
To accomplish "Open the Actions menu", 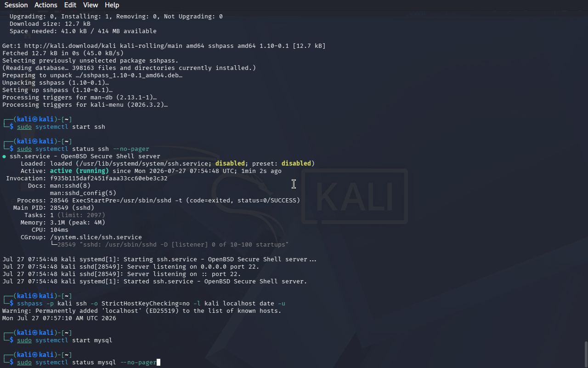I will tap(46, 5).
